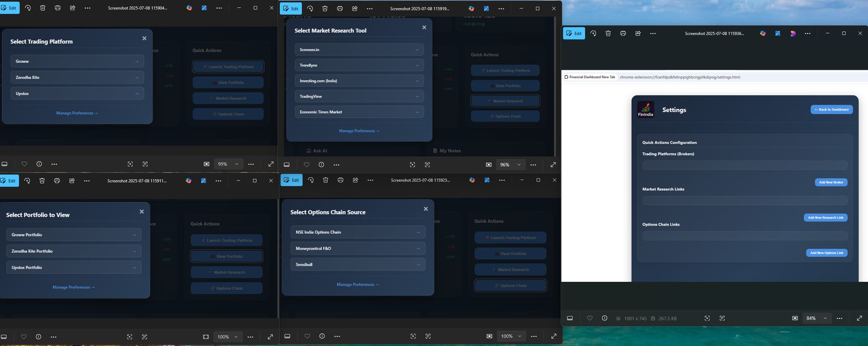Open the 96% zoom dropdown
The height and width of the screenshot is (346, 868).
coord(510,165)
